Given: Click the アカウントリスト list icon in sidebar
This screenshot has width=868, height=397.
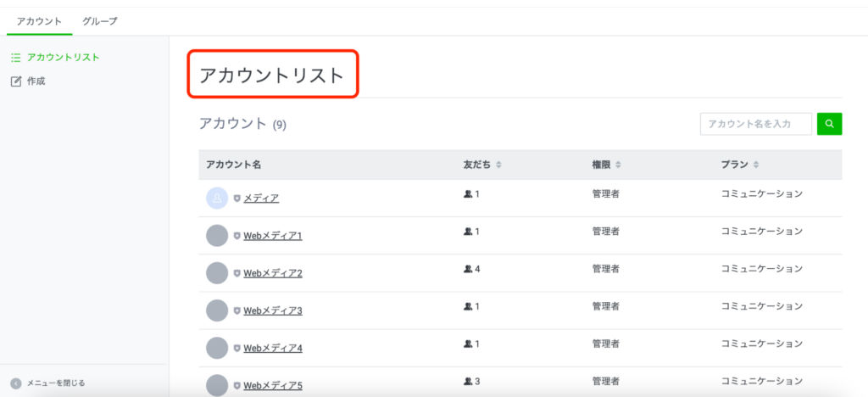Looking at the screenshot, I should 15,58.
